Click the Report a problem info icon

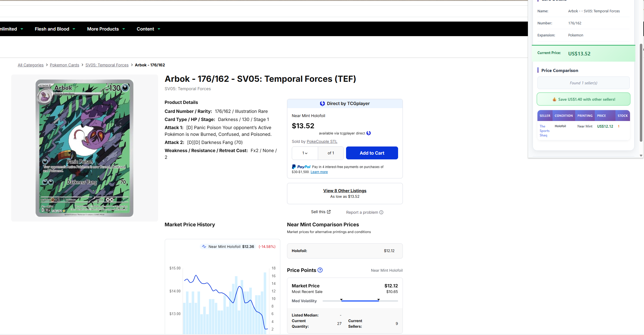(x=381, y=212)
